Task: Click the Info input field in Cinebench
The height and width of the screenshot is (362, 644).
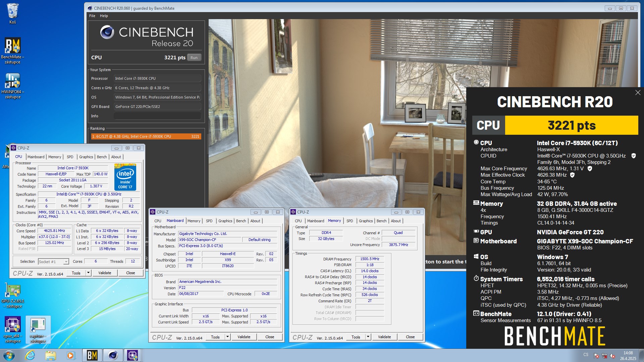Action: [157, 116]
